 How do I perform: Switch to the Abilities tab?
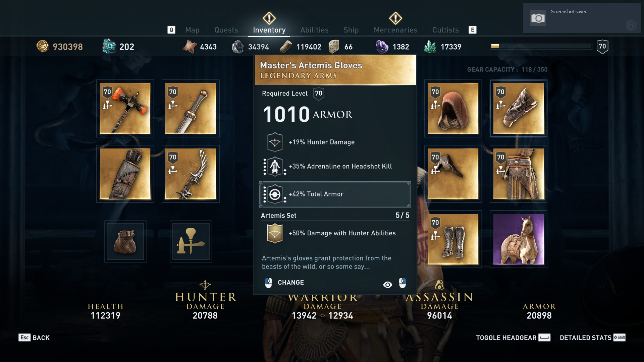coord(314,30)
